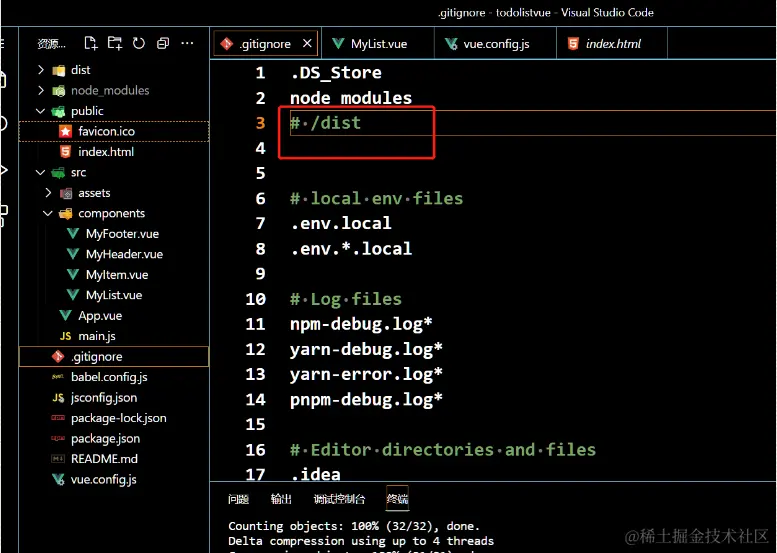Collapse the public folder chevron
This screenshot has height=553, width=777.
(41, 111)
